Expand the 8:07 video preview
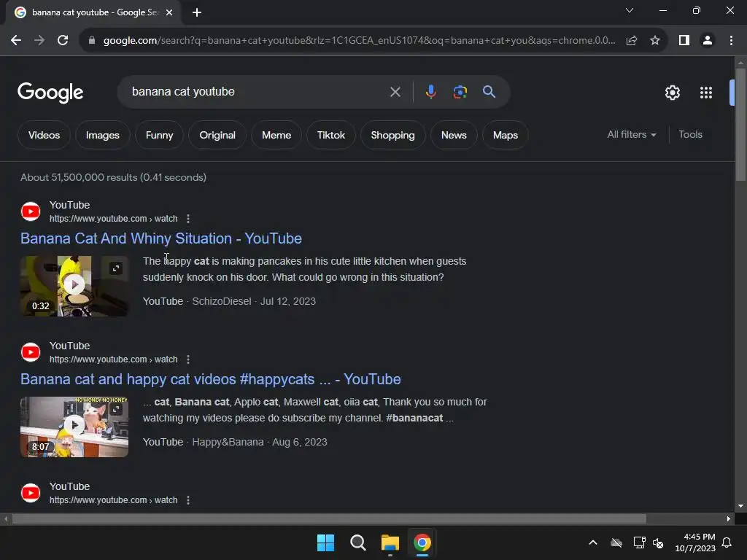The height and width of the screenshot is (560, 747). pos(116,409)
